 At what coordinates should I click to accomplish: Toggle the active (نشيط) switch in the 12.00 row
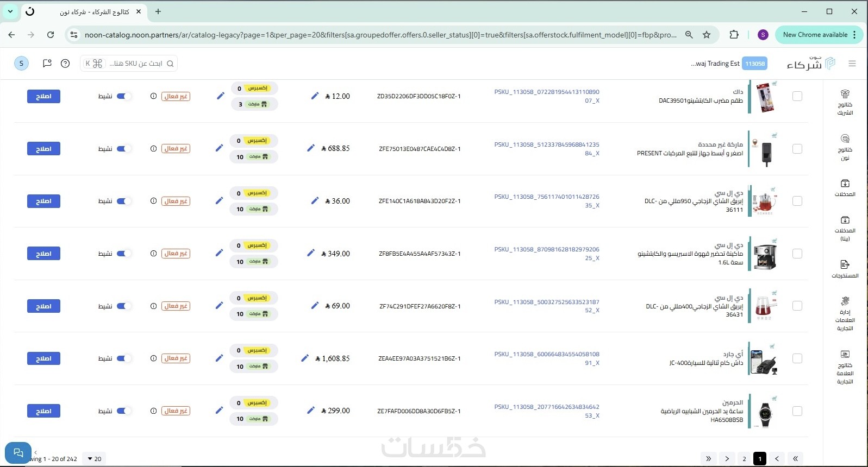[124, 96]
